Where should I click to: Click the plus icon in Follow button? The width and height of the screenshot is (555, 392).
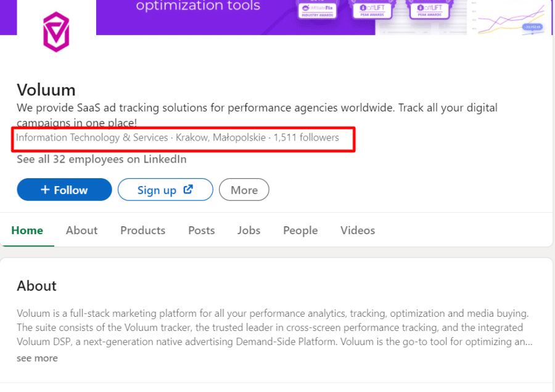(45, 190)
